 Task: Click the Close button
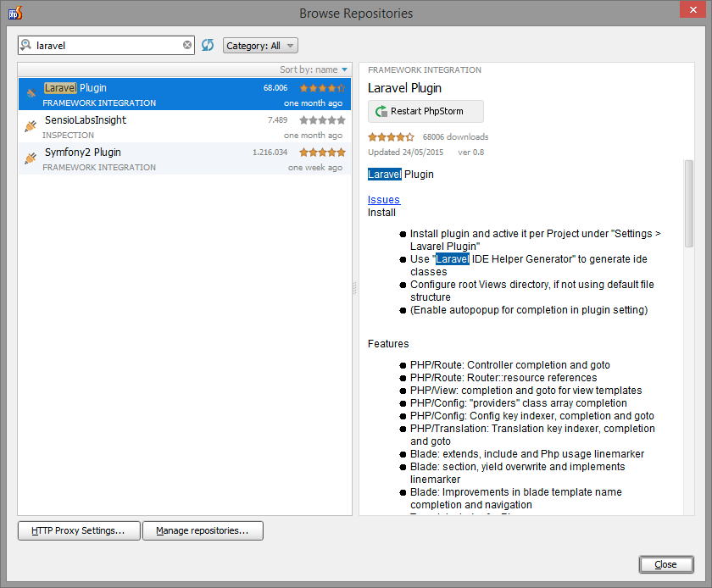pos(666,564)
